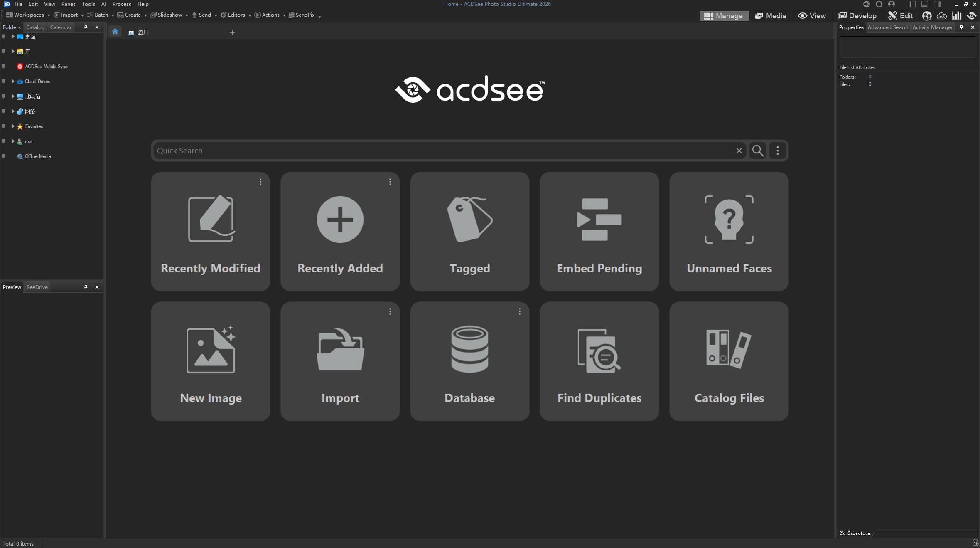This screenshot has height=548, width=980.
Task: Open the Catalog Files tile
Action: (729, 361)
